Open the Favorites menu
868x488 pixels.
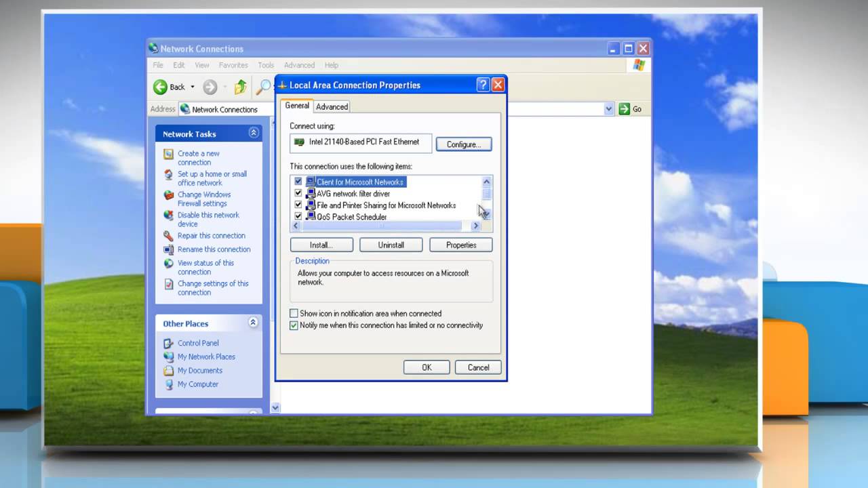point(233,65)
